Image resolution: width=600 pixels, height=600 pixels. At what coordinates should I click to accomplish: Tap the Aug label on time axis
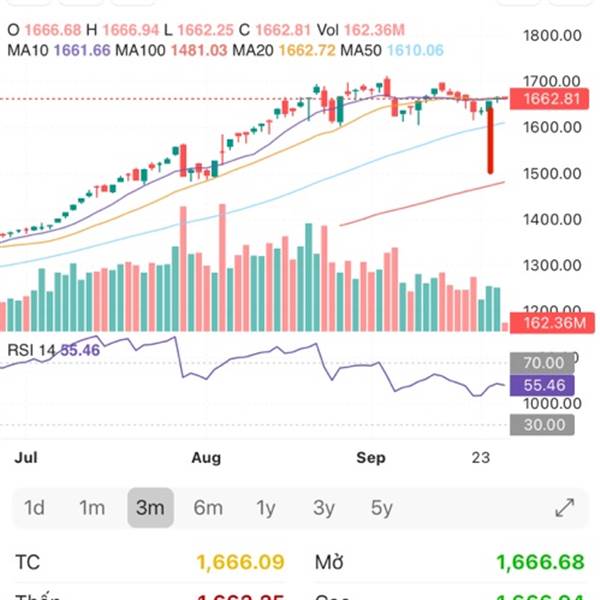[x=205, y=457]
